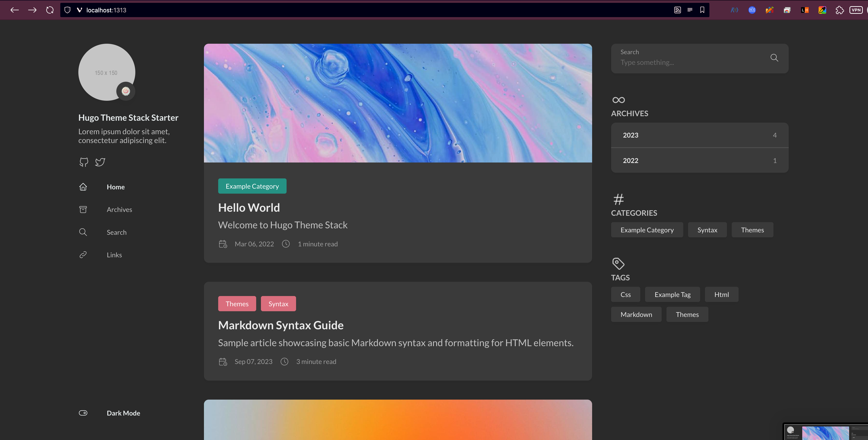Open the Hello World article title
868x440 pixels.
tap(249, 208)
